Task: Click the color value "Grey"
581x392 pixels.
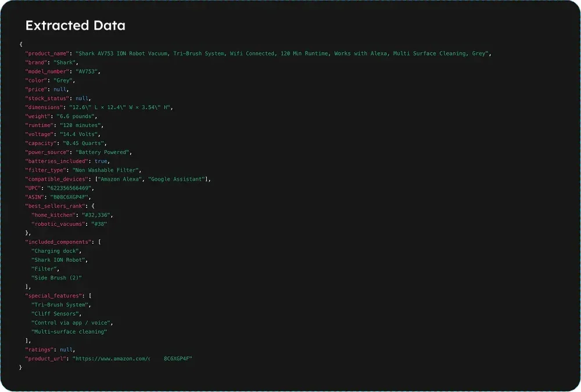Action: pyautogui.click(x=63, y=80)
